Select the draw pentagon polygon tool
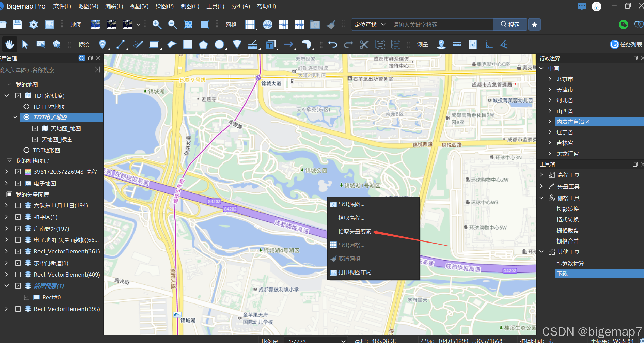This screenshot has width=644, height=343. [x=203, y=45]
